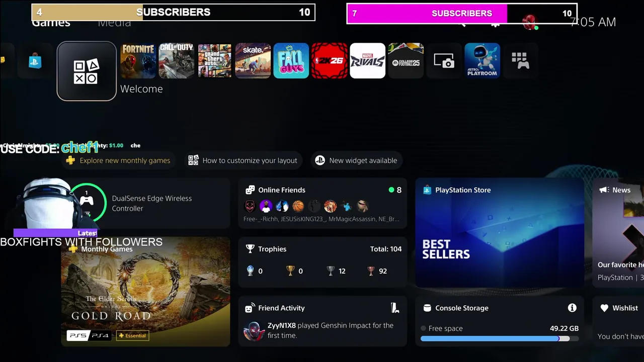This screenshot has height=362, width=644.
Task: Select New widget available chip
Action: tap(356, 160)
